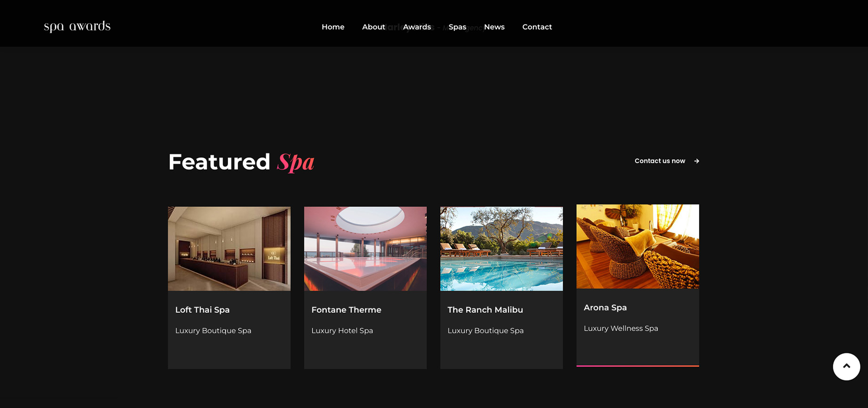Screen dimensions: 868x408
Task: Click the Contact us now link
Action: 659,161
